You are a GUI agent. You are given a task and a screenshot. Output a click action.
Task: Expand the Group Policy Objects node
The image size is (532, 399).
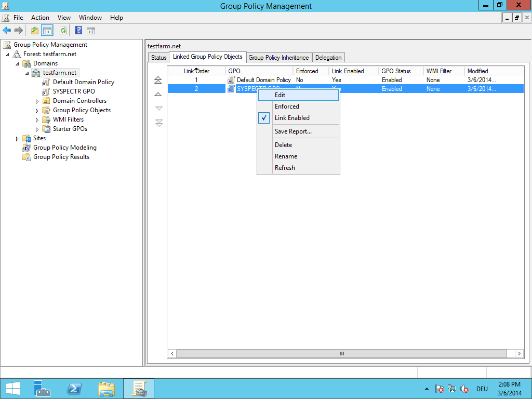37,111
